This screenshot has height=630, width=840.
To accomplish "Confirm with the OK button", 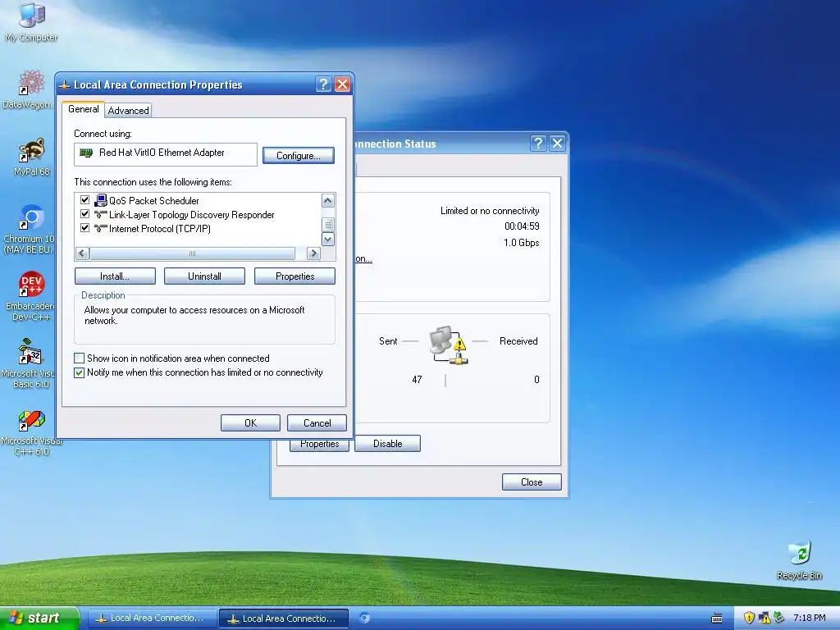I will coord(250,422).
